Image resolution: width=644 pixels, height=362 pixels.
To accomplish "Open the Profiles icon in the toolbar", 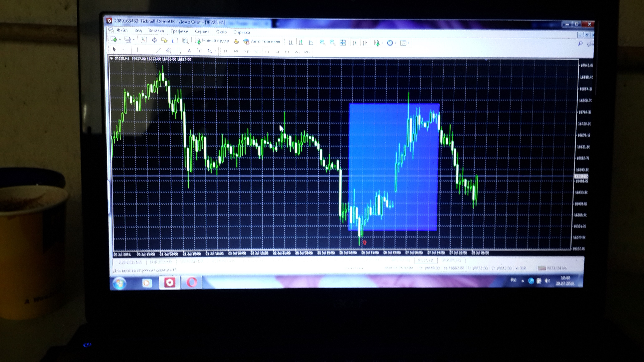I will click(x=128, y=40).
